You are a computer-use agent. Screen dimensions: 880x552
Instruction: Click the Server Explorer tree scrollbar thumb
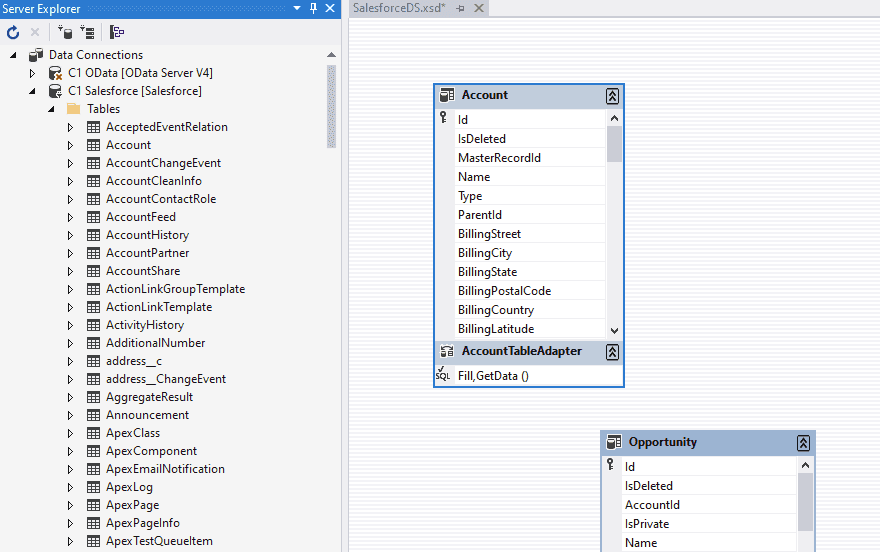pyautogui.click(x=331, y=107)
